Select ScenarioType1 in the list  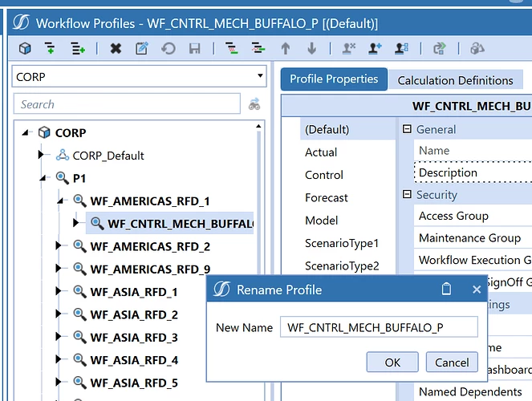(347, 243)
